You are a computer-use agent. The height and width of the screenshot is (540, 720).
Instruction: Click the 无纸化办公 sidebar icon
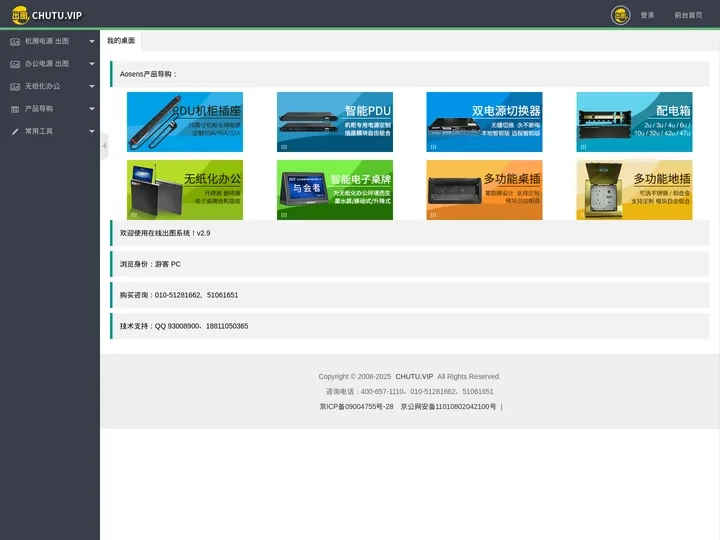click(x=15, y=87)
